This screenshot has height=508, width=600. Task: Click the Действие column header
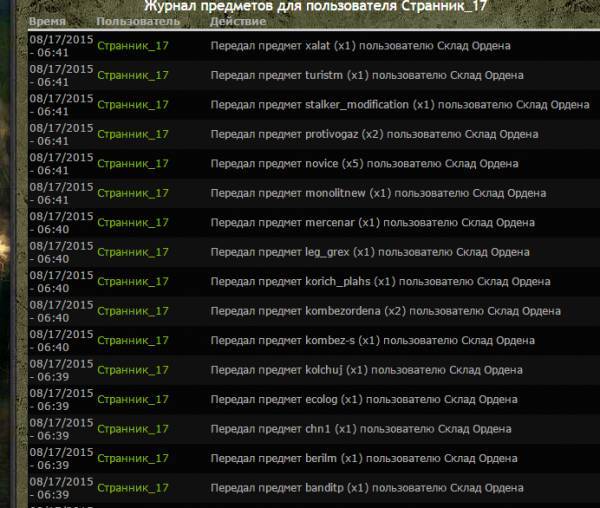(238, 21)
